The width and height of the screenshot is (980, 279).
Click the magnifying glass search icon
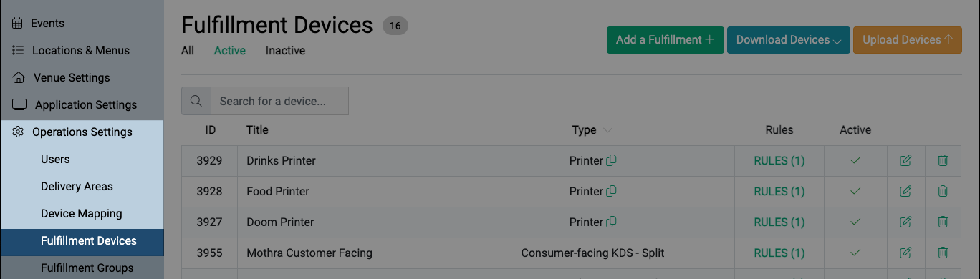(x=196, y=101)
